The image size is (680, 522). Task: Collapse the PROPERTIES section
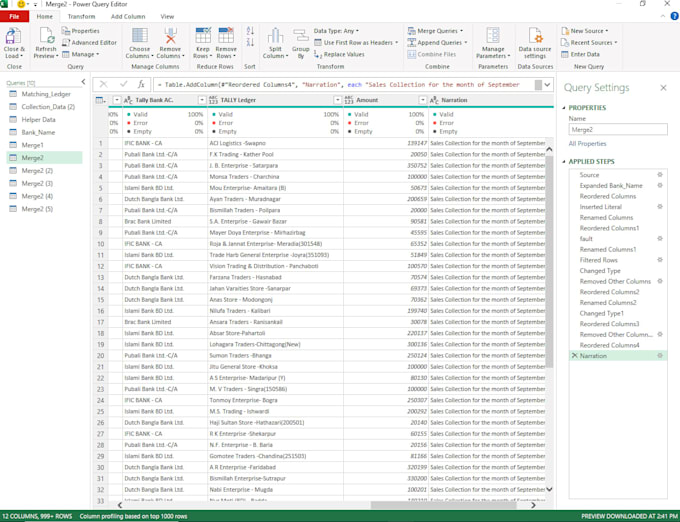coord(564,108)
